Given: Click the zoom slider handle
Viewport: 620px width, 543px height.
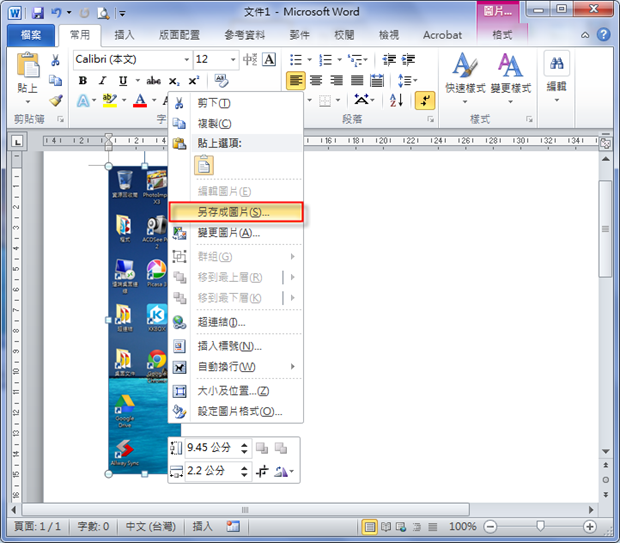Looking at the screenshot, I should pyautogui.click(x=540, y=526).
